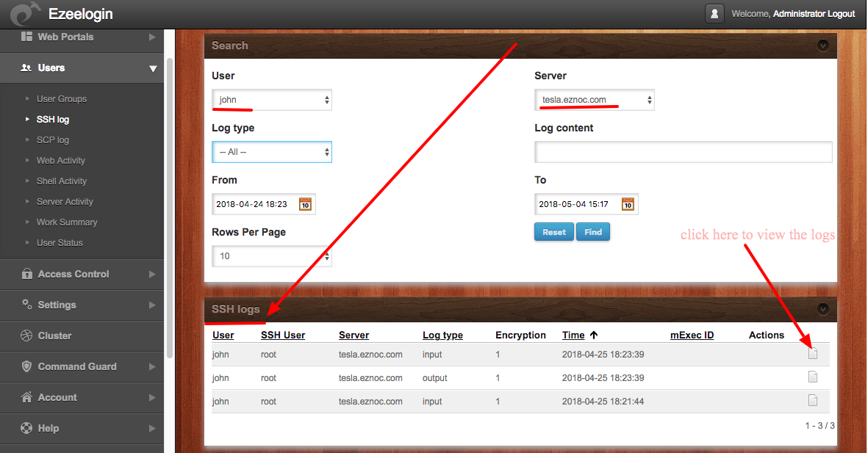The image size is (868, 453).
Task: Select SSH log submenu item
Action: coord(53,120)
